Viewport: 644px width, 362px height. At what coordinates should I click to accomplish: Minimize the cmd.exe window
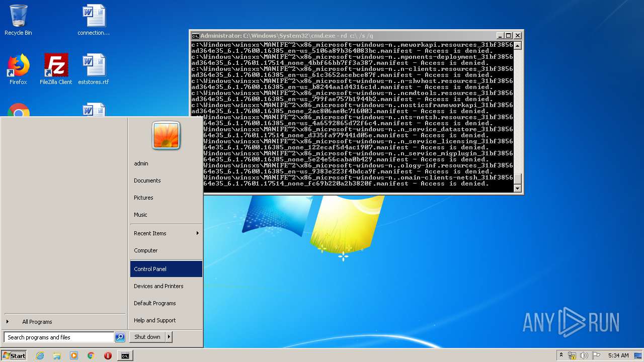(x=500, y=36)
